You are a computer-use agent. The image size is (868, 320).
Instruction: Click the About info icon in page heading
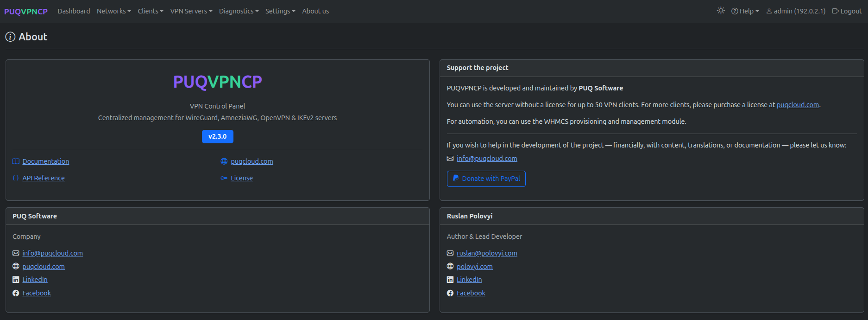[10, 37]
